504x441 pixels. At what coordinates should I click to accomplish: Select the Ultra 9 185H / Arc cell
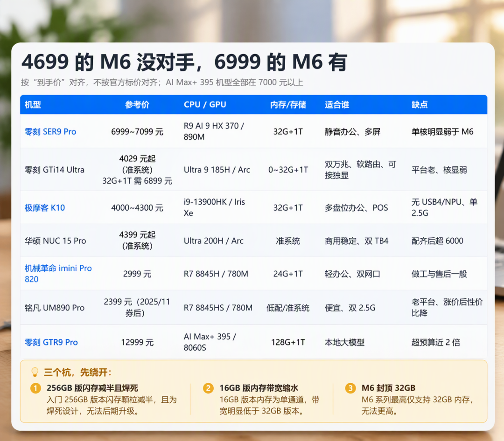217,170
